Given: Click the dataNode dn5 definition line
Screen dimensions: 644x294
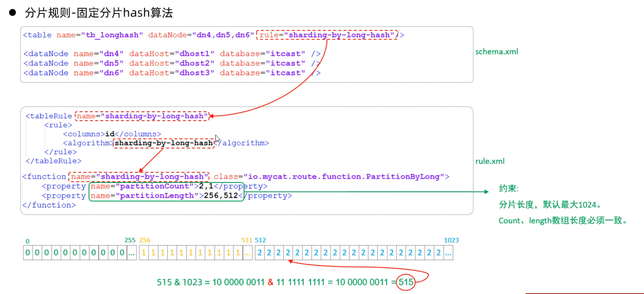Looking at the screenshot, I should 171,63.
